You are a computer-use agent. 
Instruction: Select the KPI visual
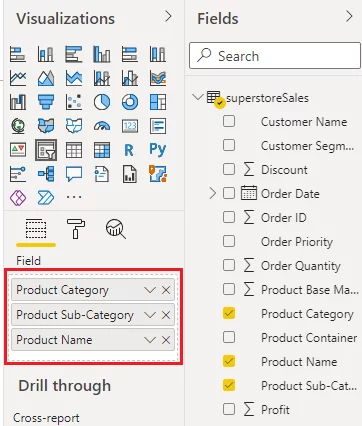click(x=18, y=150)
